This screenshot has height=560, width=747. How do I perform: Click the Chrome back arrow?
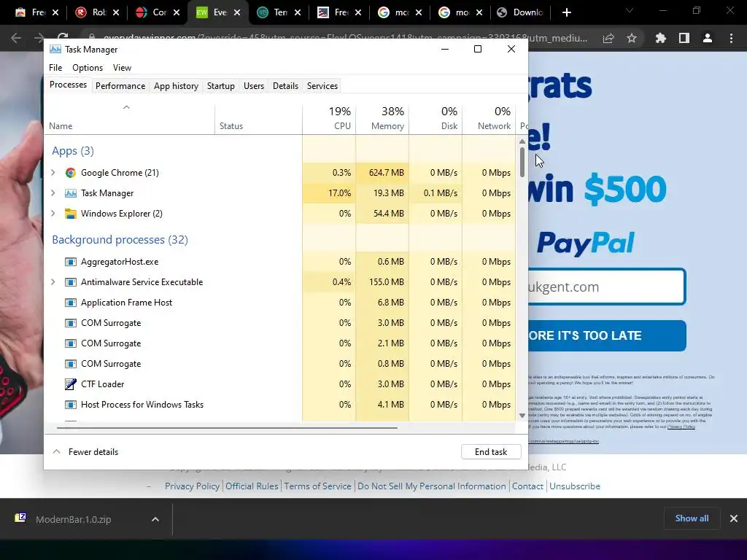click(x=16, y=38)
